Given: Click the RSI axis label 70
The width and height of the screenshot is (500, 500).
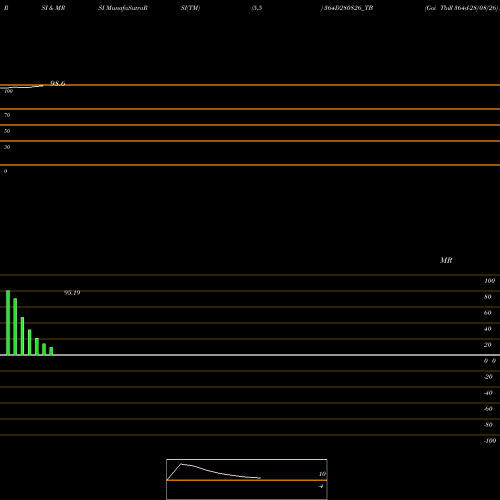Looking at the screenshot, I should [x=7, y=115].
